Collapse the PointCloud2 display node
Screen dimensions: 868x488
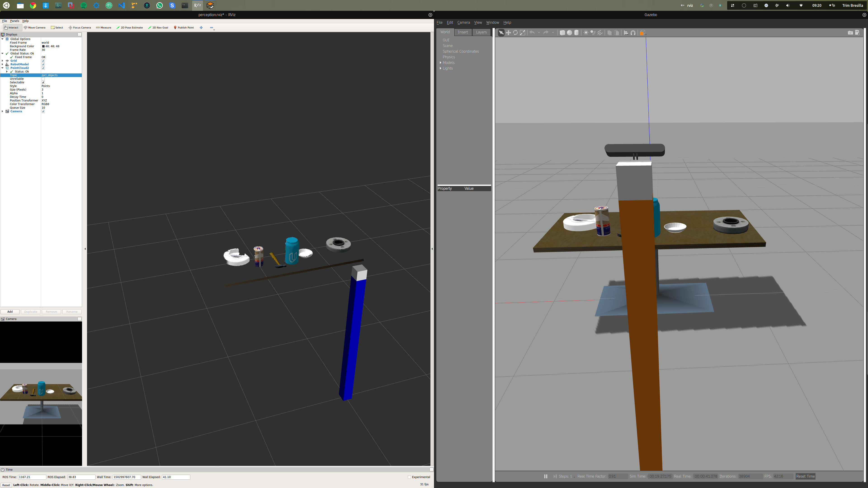(3, 68)
